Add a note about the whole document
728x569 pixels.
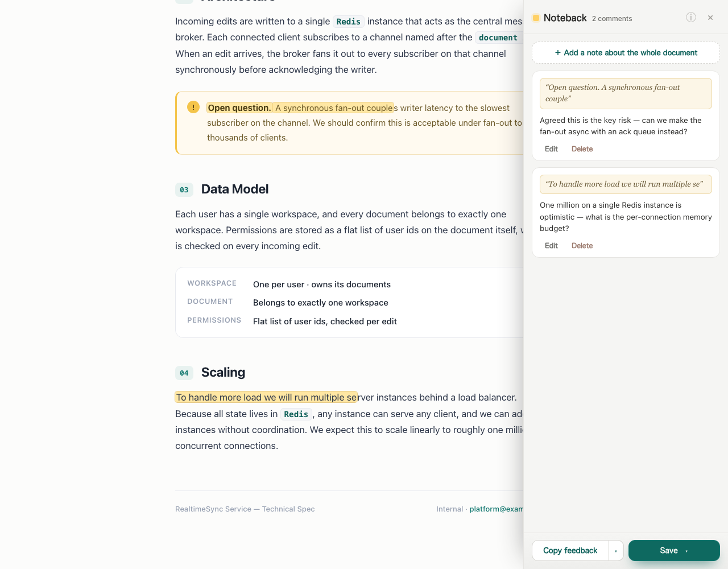(626, 53)
